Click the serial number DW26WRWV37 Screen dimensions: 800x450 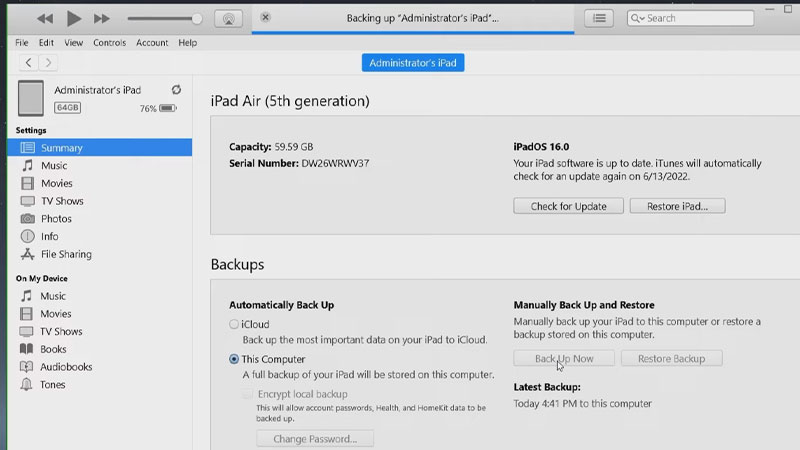point(335,164)
